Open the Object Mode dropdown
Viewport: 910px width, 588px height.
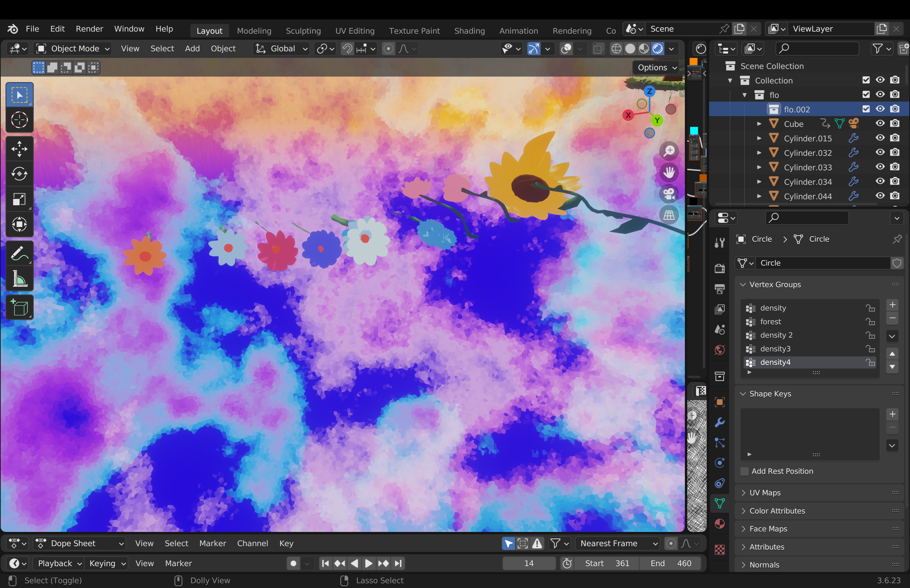tap(72, 48)
